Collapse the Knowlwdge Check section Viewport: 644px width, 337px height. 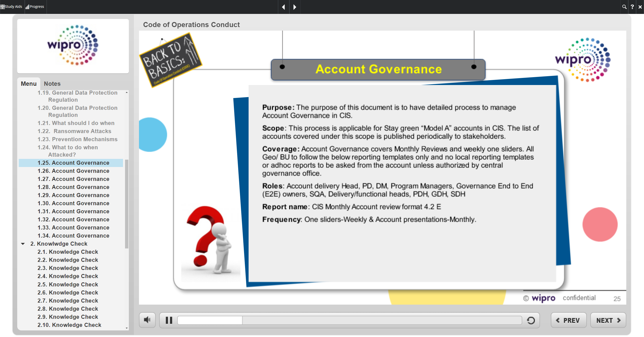(x=23, y=244)
